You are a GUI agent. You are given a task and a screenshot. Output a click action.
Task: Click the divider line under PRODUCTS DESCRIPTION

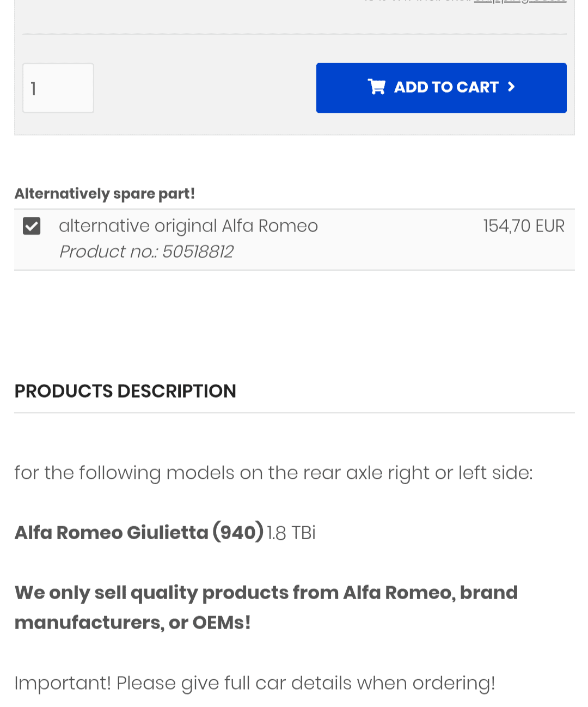[x=294, y=413]
